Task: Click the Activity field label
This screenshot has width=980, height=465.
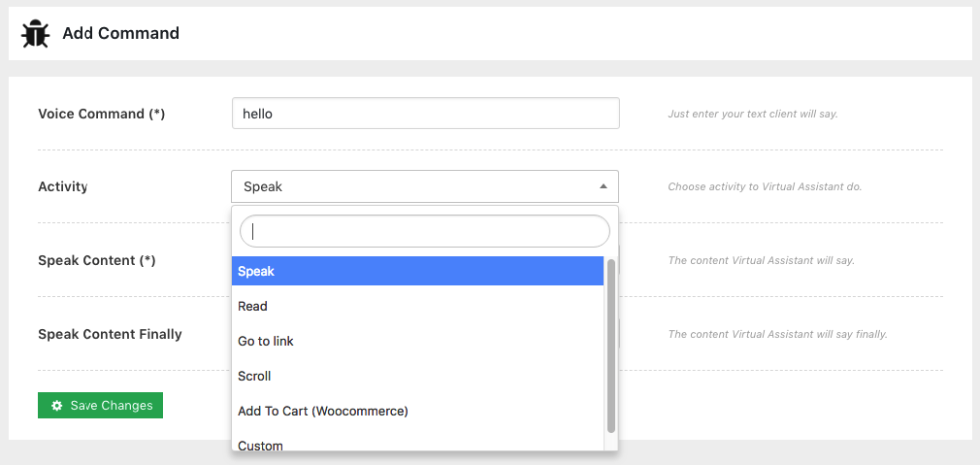Action: 63,187
